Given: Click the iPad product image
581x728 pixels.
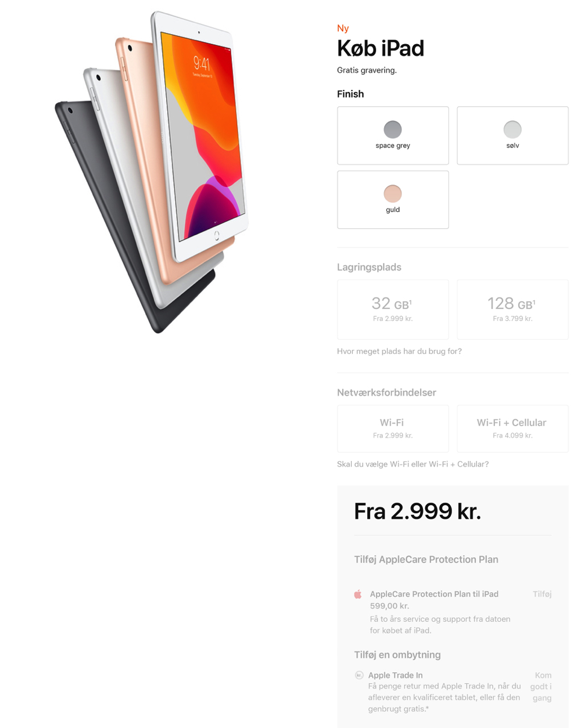Looking at the screenshot, I should (152, 172).
